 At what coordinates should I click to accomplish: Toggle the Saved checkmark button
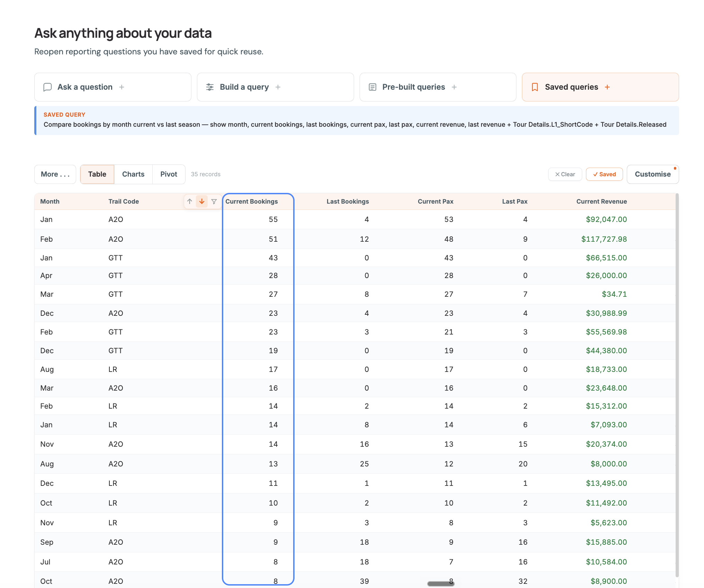(604, 174)
